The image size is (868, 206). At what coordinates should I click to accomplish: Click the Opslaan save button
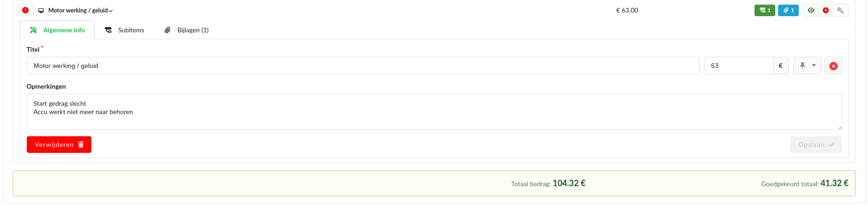coord(815,145)
